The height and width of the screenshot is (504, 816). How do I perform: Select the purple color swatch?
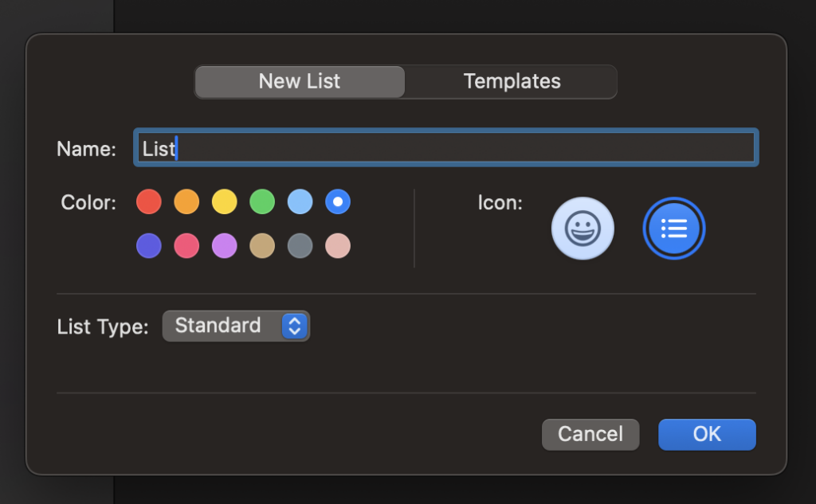tap(224, 245)
